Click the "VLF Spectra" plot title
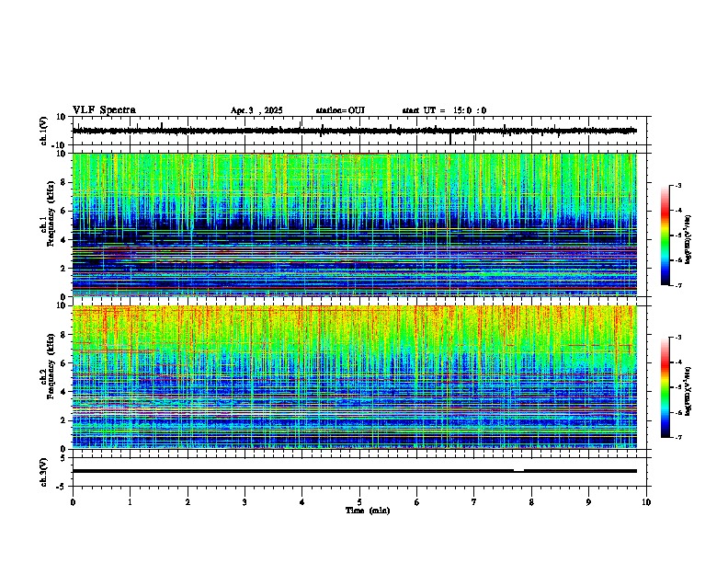The image size is (728, 563). pyautogui.click(x=104, y=110)
